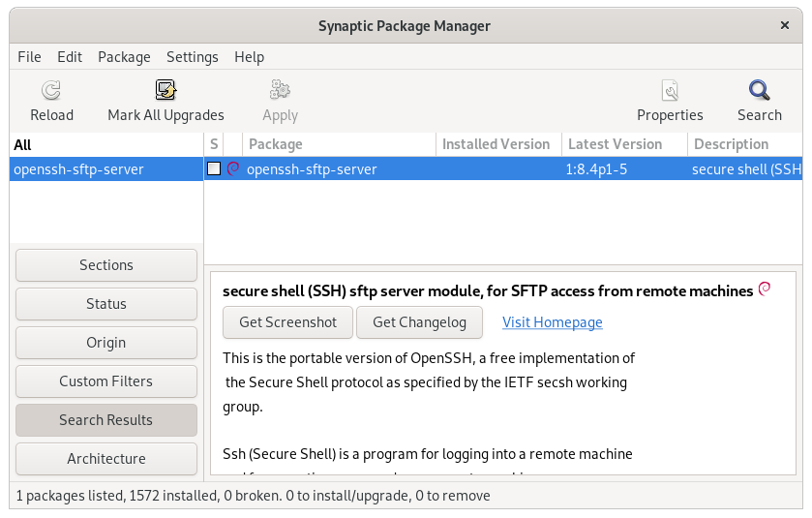Sort by Latest Version column header
The height and width of the screenshot is (518, 812).
coord(624,144)
